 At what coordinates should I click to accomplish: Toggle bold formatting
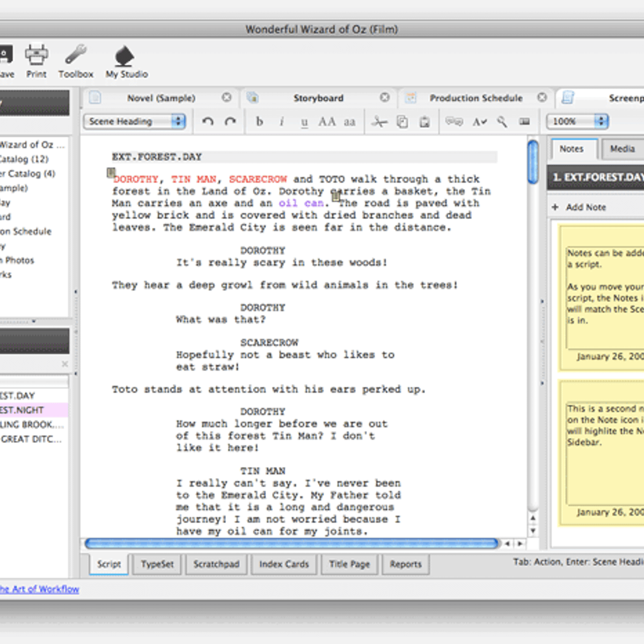tap(260, 122)
